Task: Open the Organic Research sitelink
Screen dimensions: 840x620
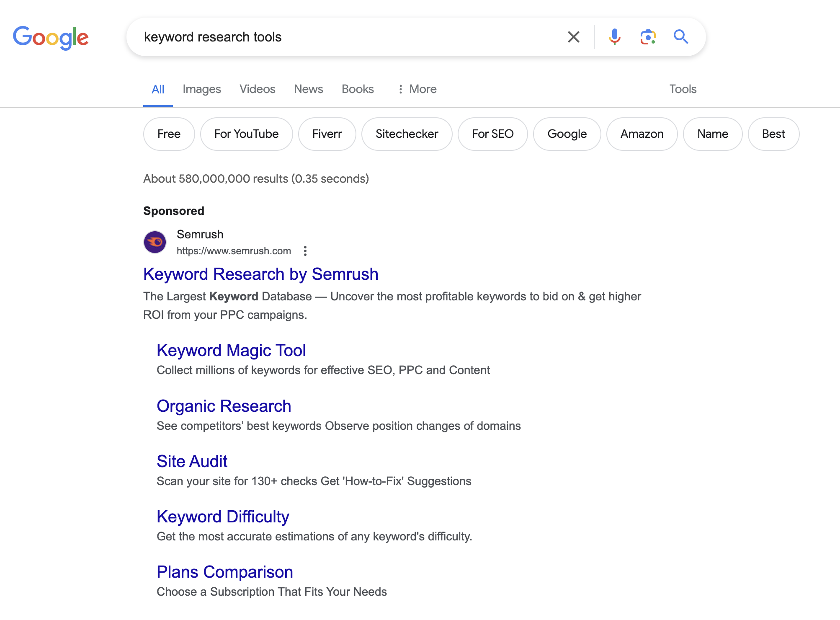Action: click(x=224, y=406)
